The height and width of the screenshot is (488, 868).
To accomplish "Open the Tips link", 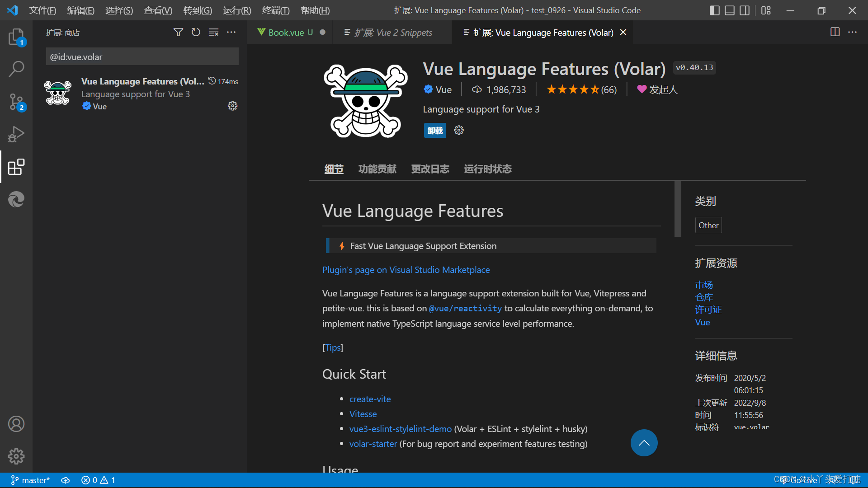I will tap(333, 347).
